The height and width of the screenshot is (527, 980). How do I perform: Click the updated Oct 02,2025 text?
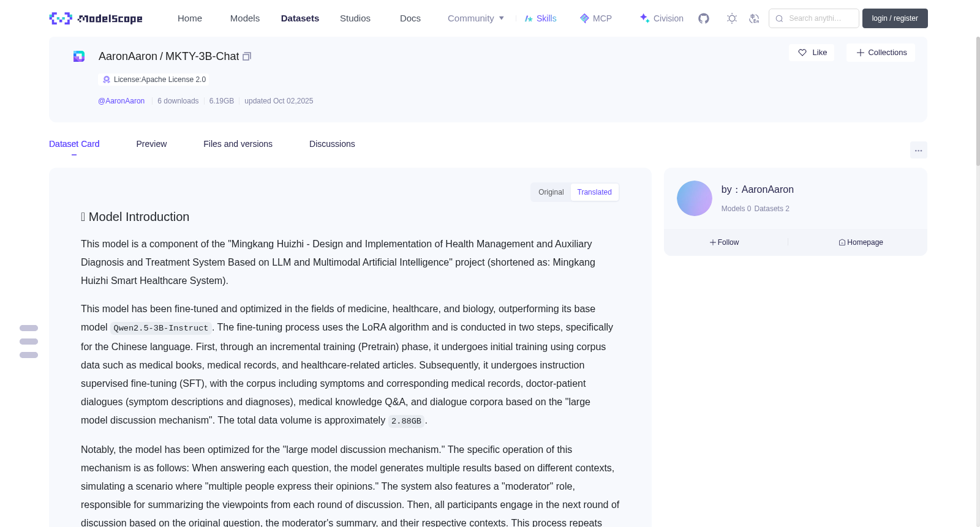tap(279, 101)
